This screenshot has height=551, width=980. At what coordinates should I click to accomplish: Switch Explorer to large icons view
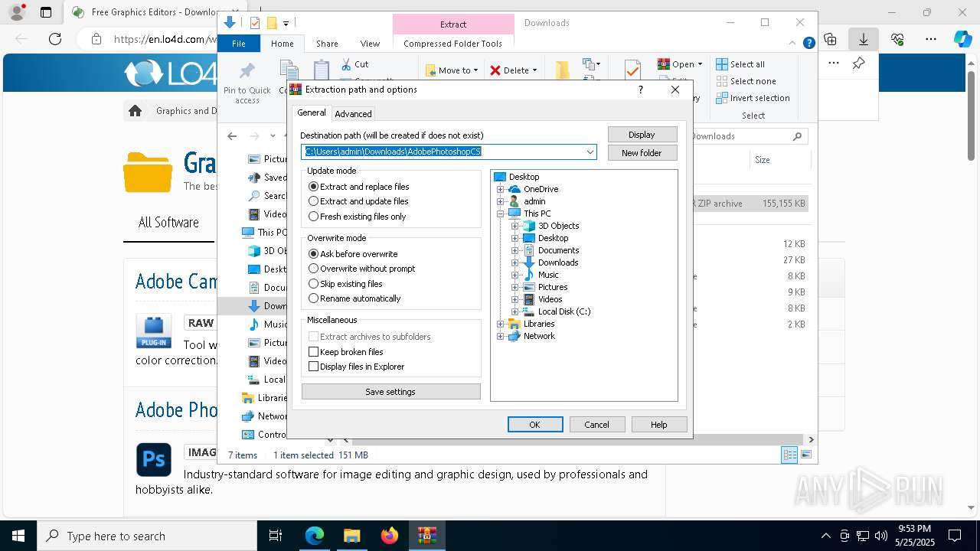pyautogui.click(x=805, y=455)
